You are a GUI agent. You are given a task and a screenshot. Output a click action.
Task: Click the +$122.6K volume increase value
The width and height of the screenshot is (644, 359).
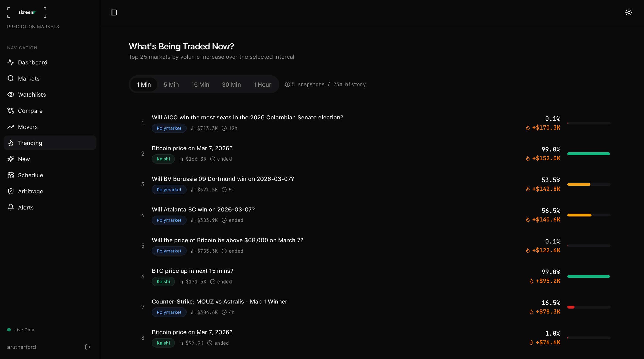[546, 250]
